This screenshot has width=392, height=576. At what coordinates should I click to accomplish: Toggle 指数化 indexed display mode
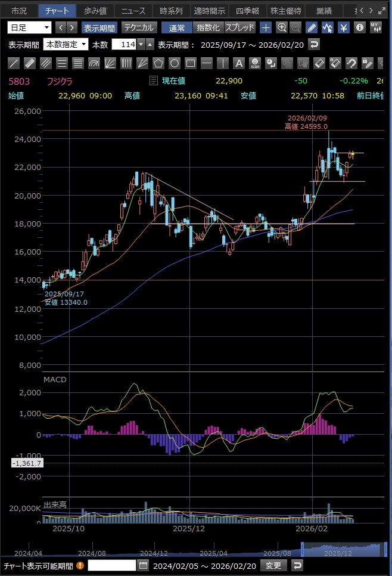pos(208,27)
